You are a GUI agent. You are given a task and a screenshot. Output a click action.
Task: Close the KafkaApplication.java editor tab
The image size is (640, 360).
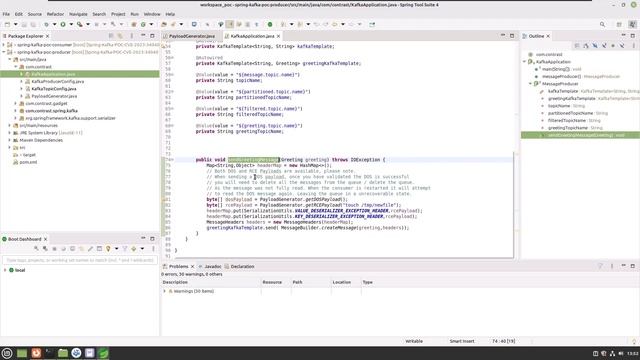278,36
